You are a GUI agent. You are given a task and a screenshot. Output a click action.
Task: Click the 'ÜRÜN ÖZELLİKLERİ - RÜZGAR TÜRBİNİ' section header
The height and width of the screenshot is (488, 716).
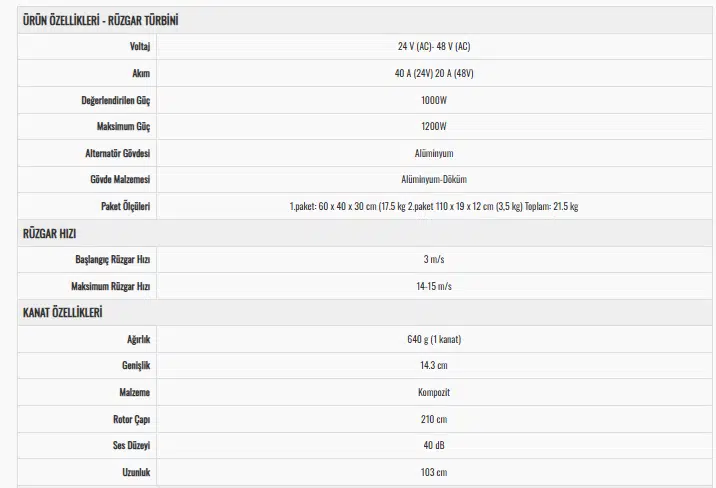tap(100, 20)
